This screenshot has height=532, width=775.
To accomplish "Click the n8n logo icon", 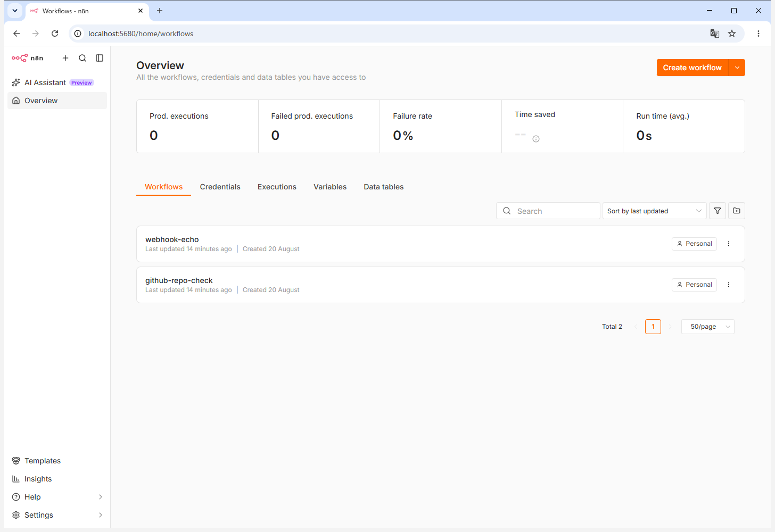I will pyautogui.click(x=20, y=58).
